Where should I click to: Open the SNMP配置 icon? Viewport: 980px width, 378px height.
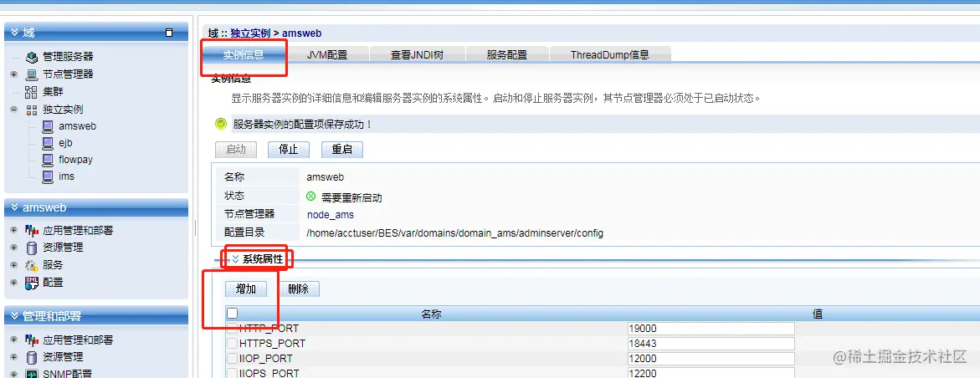pos(31,375)
